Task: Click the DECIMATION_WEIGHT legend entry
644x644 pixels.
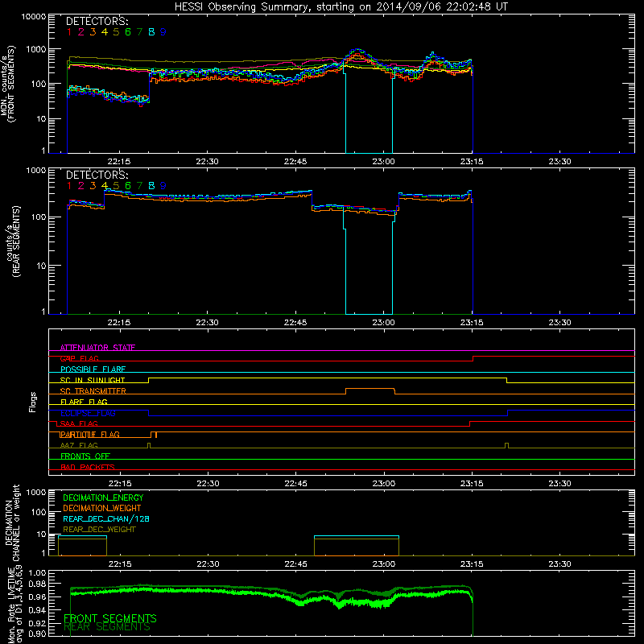Action: [x=102, y=508]
